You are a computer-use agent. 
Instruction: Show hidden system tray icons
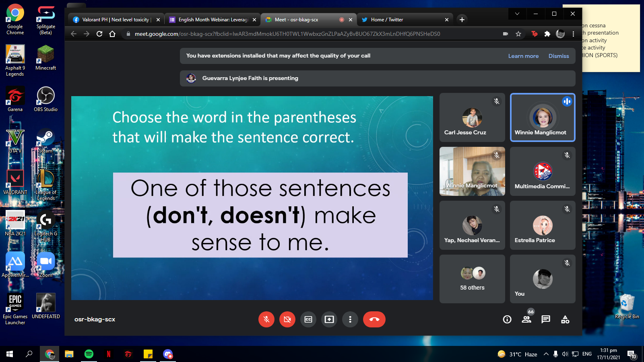pyautogui.click(x=546, y=354)
